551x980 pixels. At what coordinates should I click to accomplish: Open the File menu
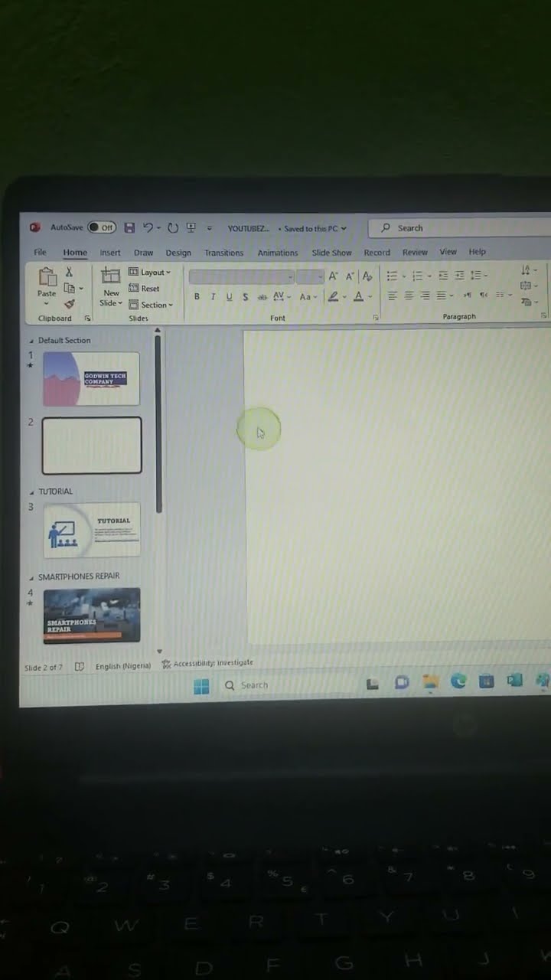[x=40, y=252]
